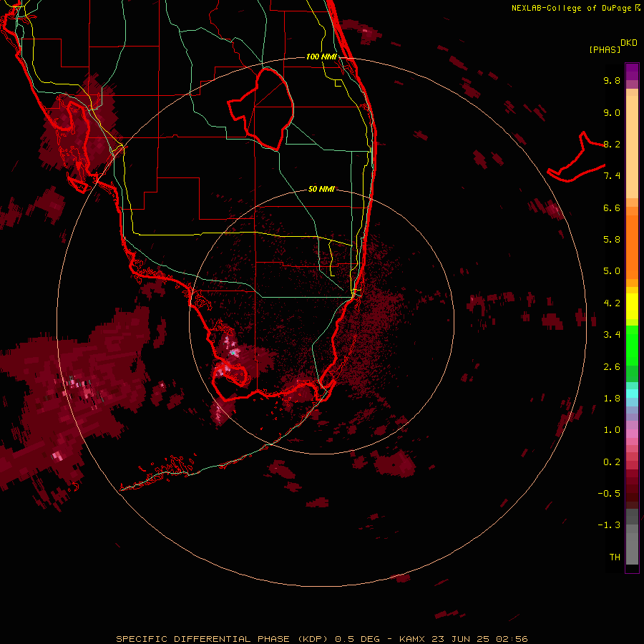Select the 100 NMI range ring label

click(321, 57)
